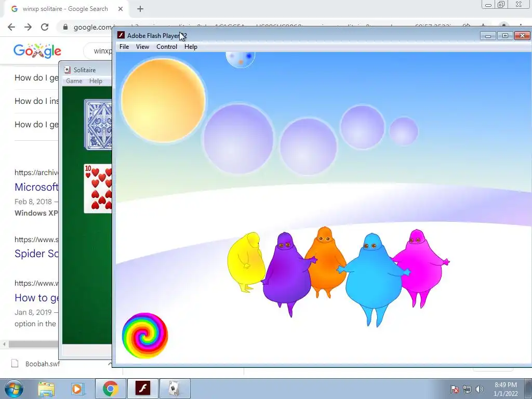Open the Help menu in Flash Player
The image size is (532, 399).
pos(191,47)
